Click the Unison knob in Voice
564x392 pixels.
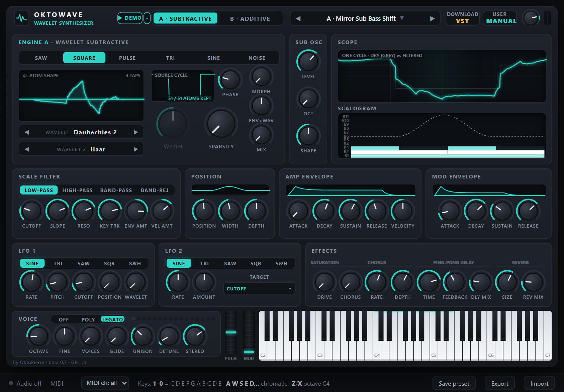tap(143, 336)
